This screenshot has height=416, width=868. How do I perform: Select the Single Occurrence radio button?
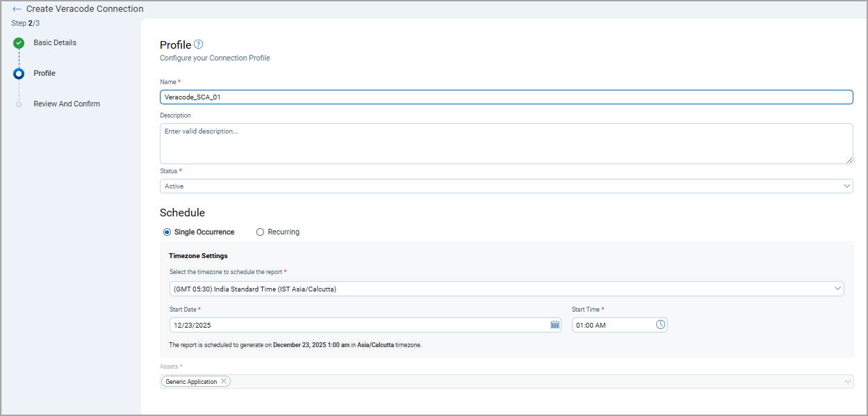tap(167, 232)
